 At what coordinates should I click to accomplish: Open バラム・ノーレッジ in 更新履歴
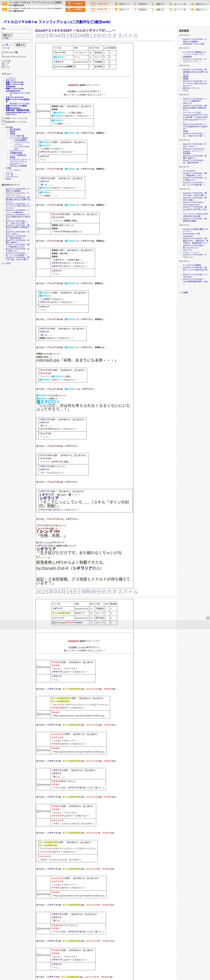point(191,252)
